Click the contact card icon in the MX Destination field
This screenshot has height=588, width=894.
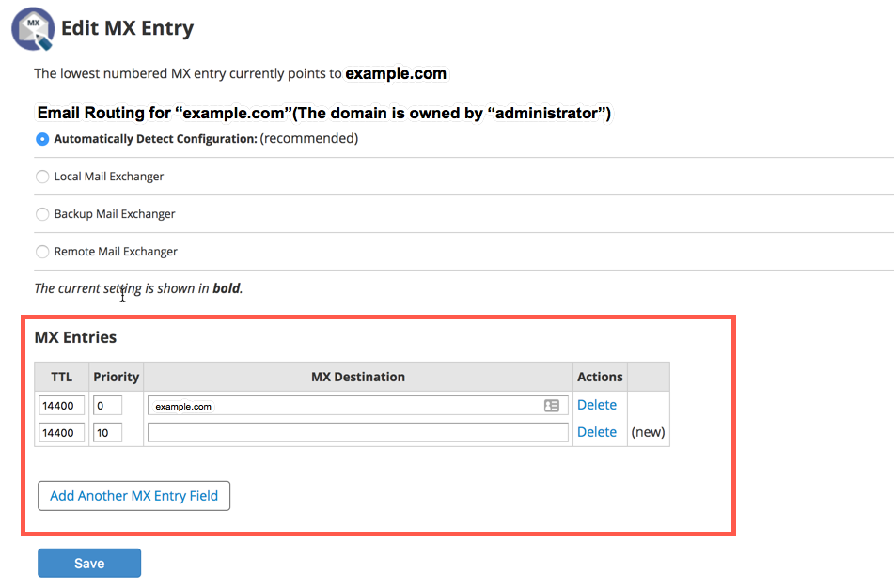[x=552, y=406]
